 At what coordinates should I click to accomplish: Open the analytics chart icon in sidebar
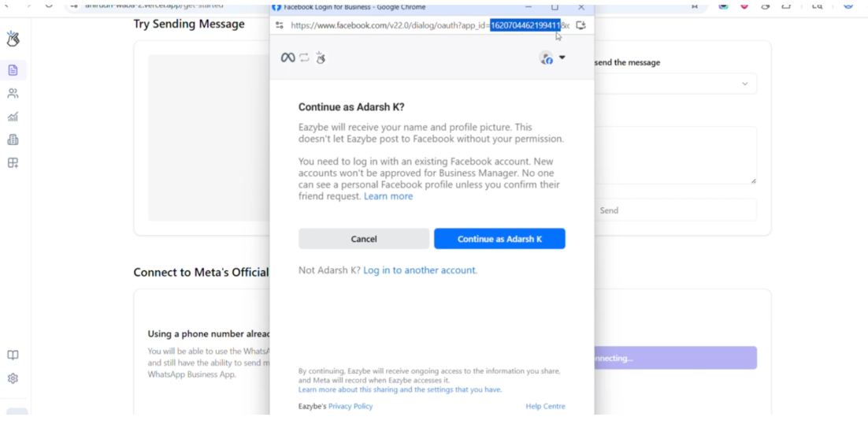coord(13,117)
